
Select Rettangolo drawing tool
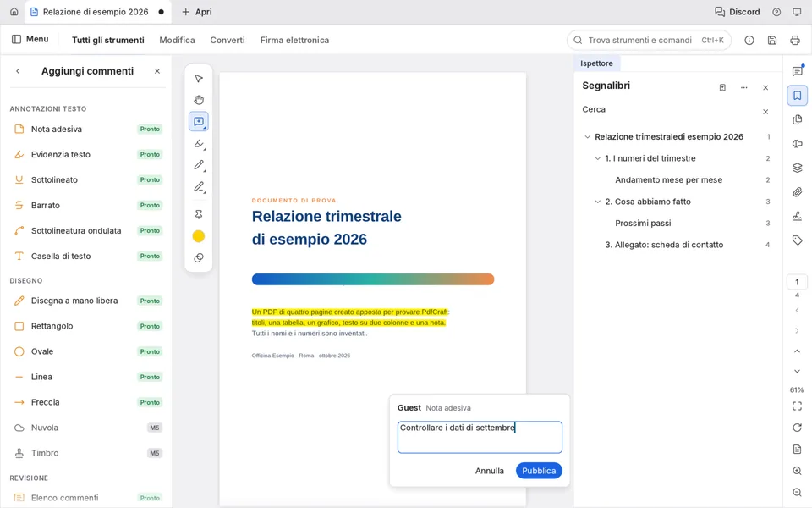(87, 326)
